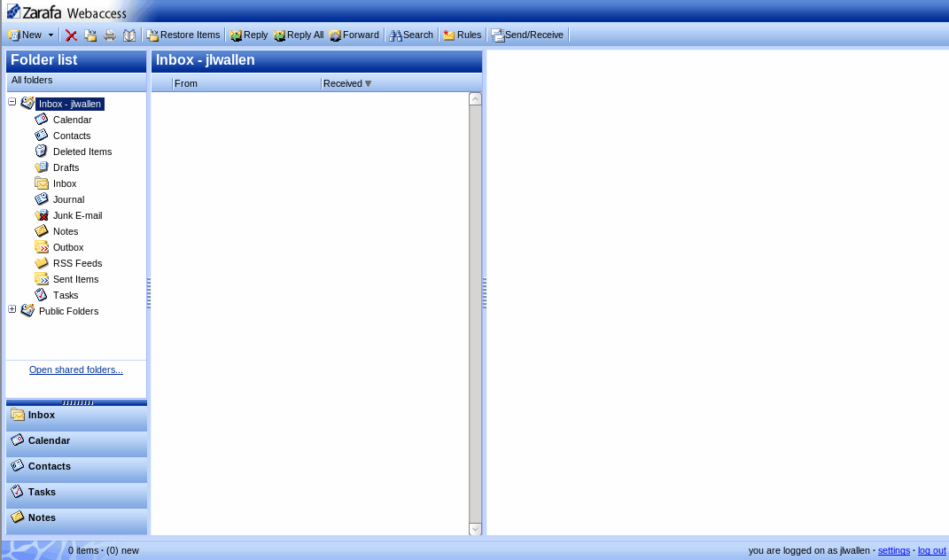Image resolution: width=949 pixels, height=560 pixels.
Task: Click '0 items' status bar text
Action: [83, 550]
